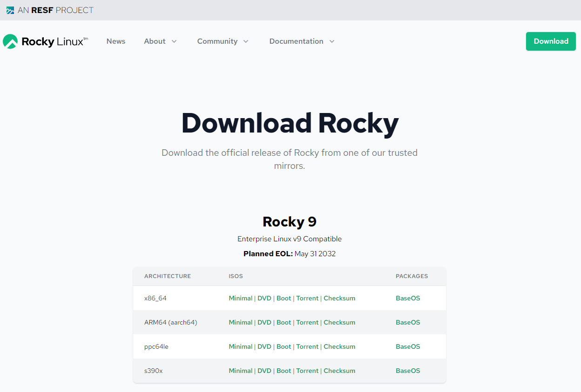Open the About dropdown menu
Image resolution: width=581 pixels, height=392 pixels.
[x=160, y=41]
